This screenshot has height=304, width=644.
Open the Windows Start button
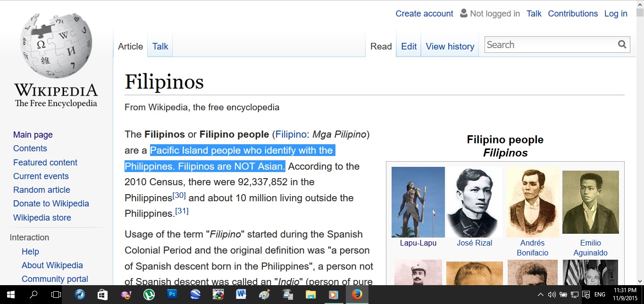(10, 295)
